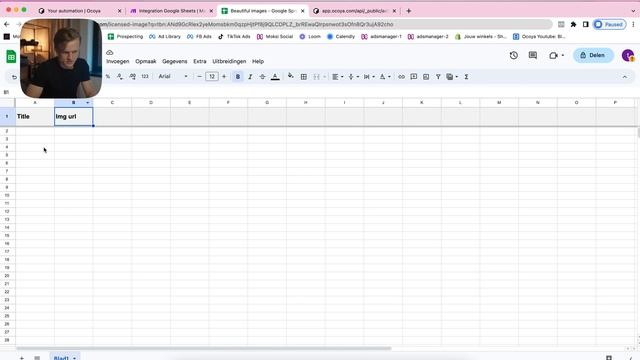Click the undo icon
The width and height of the screenshot is (640, 360).
tap(14, 77)
